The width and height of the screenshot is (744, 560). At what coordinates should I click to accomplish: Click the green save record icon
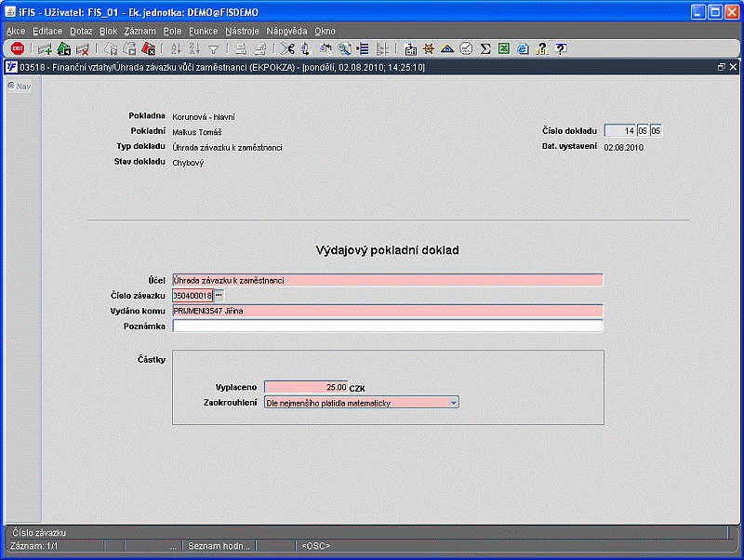point(63,48)
